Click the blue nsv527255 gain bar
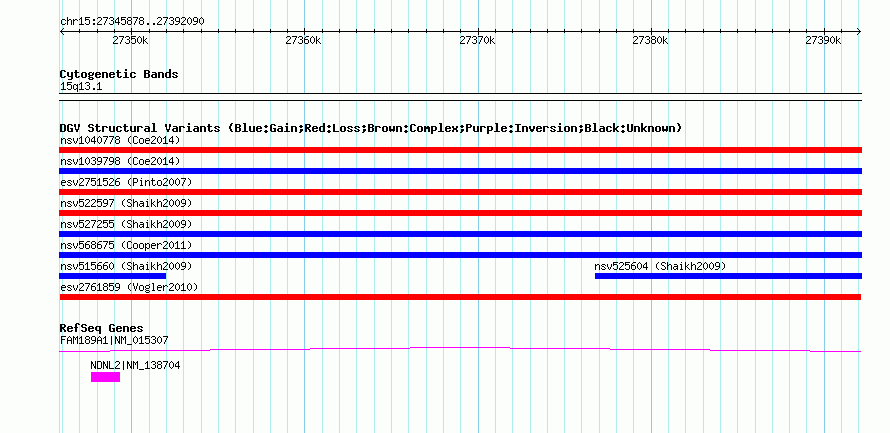This screenshot has width=890, height=433. click(x=460, y=234)
